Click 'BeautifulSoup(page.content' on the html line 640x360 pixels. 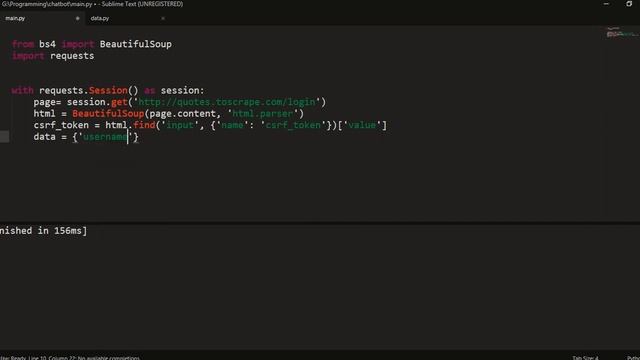pyautogui.click(x=144, y=113)
